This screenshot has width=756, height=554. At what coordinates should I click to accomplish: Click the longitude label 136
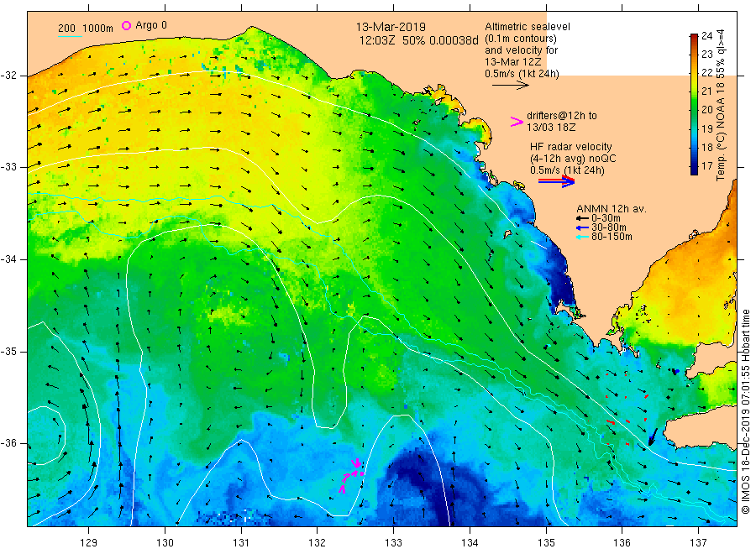[622, 543]
